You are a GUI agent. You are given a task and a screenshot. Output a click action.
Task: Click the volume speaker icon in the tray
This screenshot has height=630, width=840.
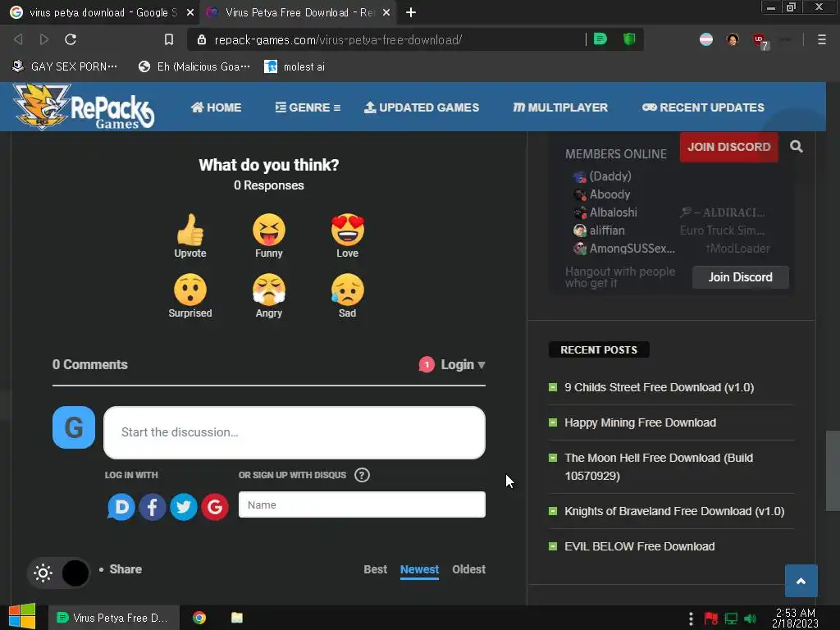click(750, 619)
